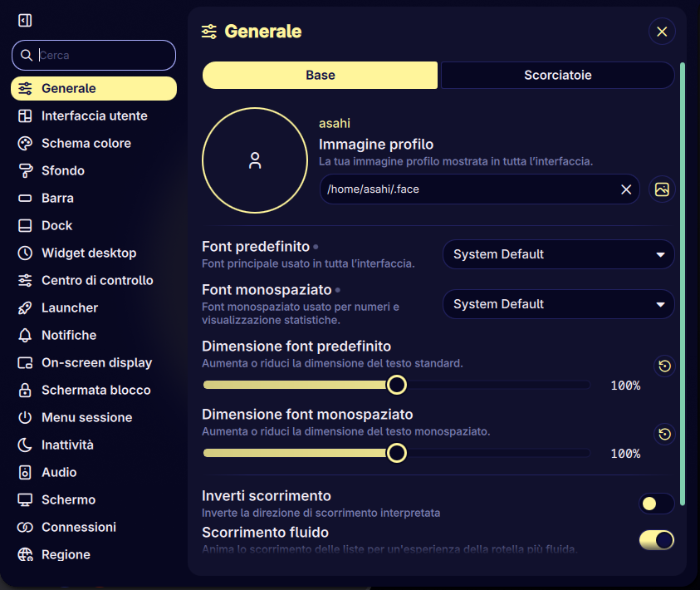The image size is (700, 590).
Task: Click the green vertical scrollbar
Action: [682, 284]
